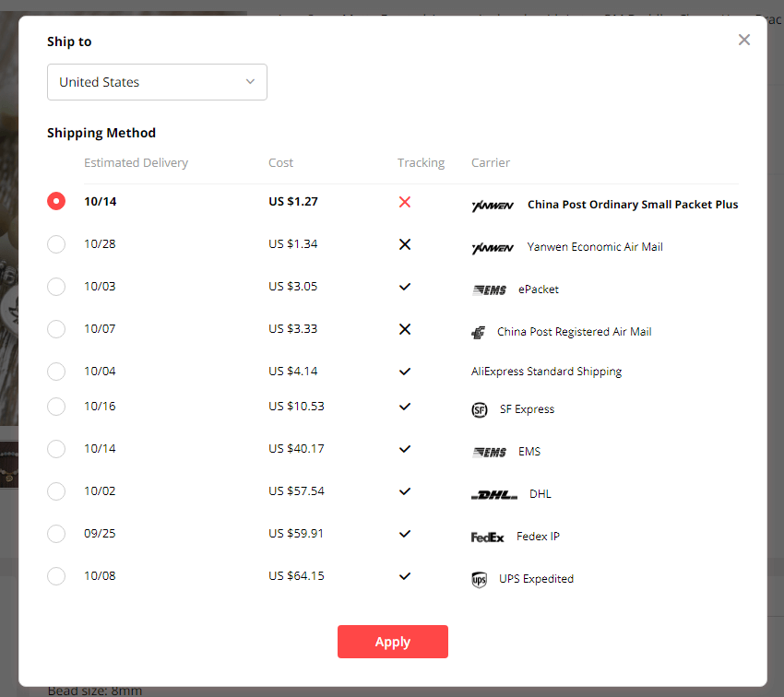The image size is (784, 697).
Task: Click the SF Express carrier logo
Action: pyautogui.click(x=479, y=409)
